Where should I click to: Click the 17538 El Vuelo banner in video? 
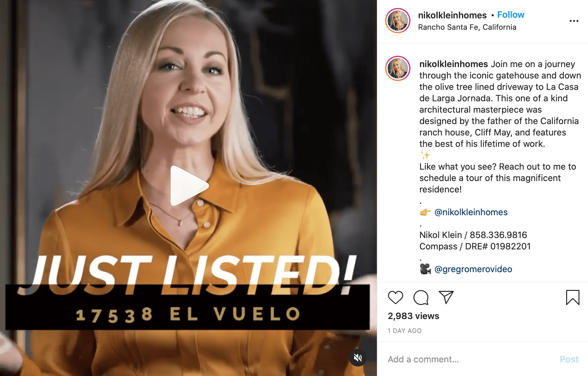pos(188,307)
